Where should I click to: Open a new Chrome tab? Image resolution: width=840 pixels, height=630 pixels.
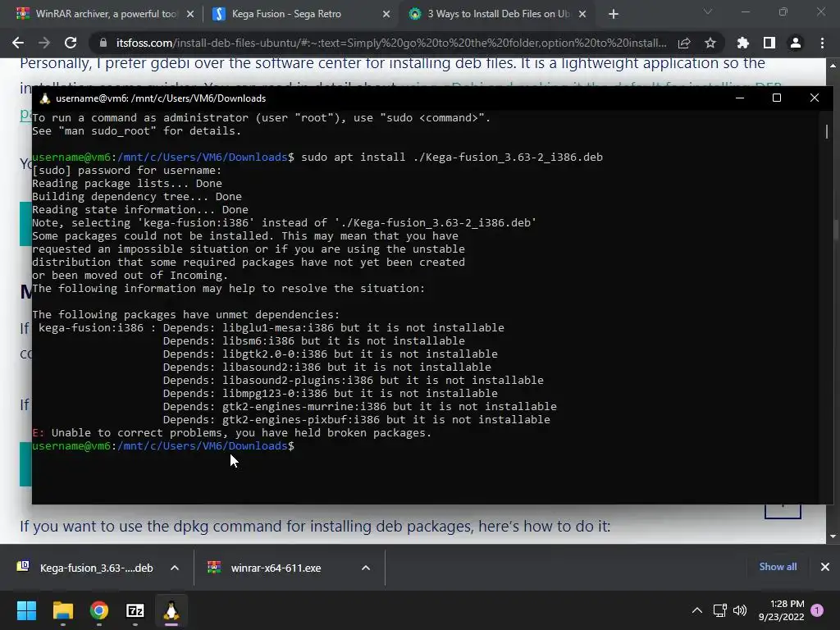(614, 14)
